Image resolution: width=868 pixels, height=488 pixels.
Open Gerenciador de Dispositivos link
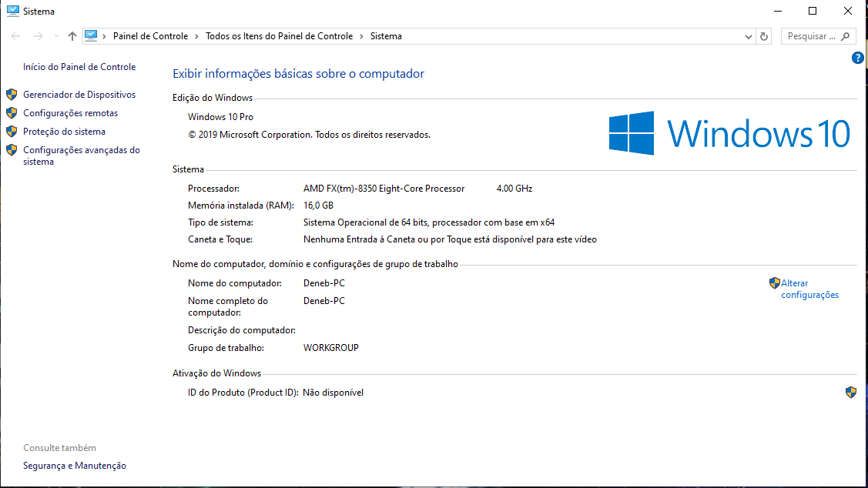click(x=79, y=95)
